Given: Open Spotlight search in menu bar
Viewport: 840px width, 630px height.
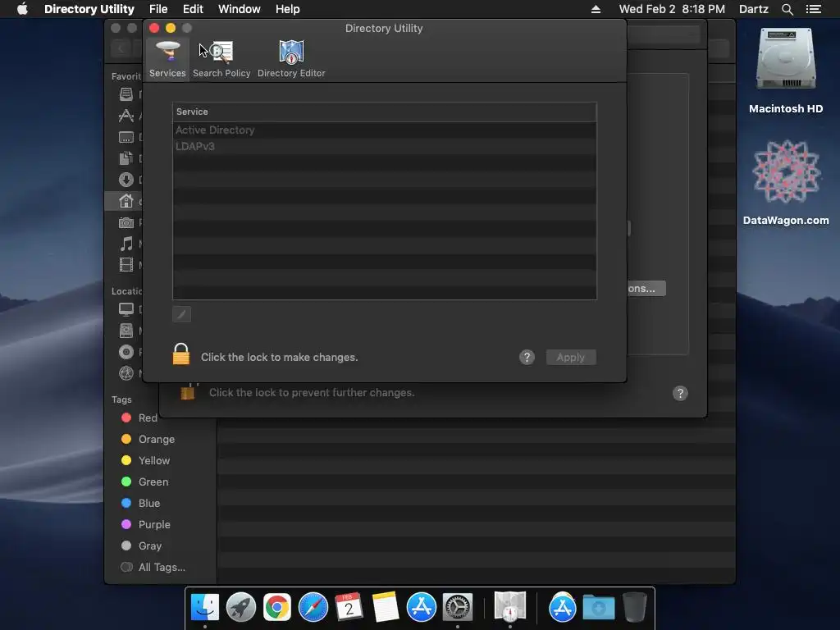Looking at the screenshot, I should (787, 9).
